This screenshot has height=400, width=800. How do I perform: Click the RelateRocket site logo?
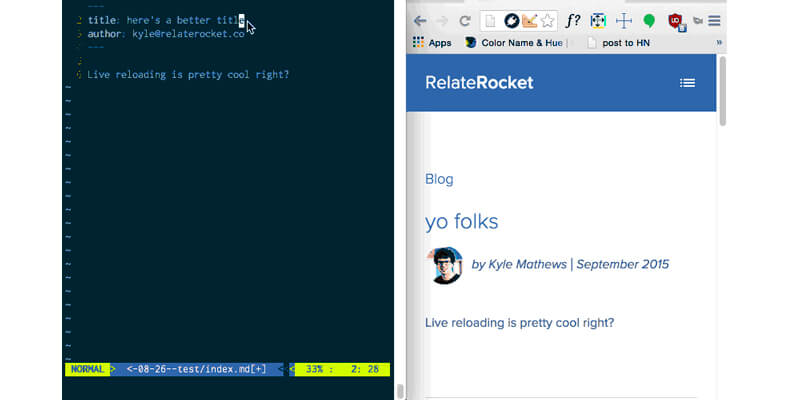click(x=479, y=83)
